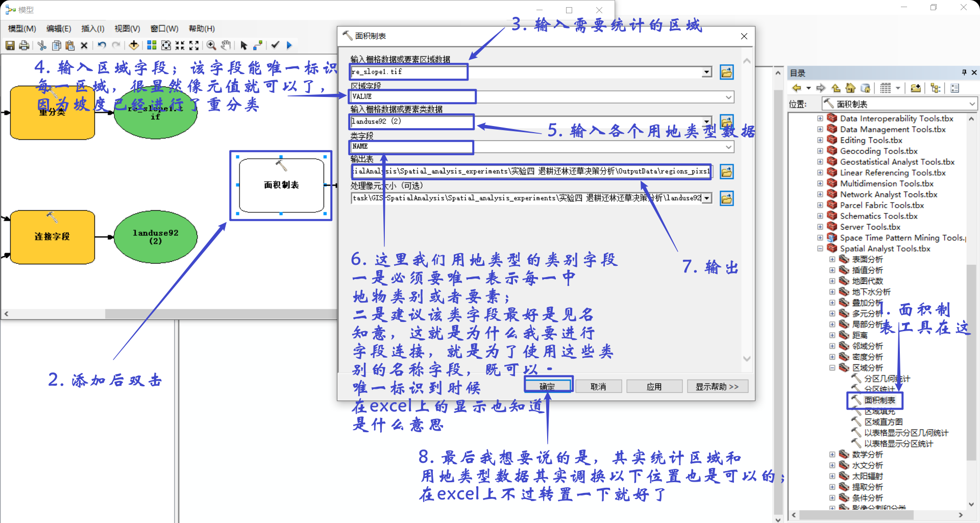
Task: Click the Go To Home Folder icon
Action: pos(850,88)
